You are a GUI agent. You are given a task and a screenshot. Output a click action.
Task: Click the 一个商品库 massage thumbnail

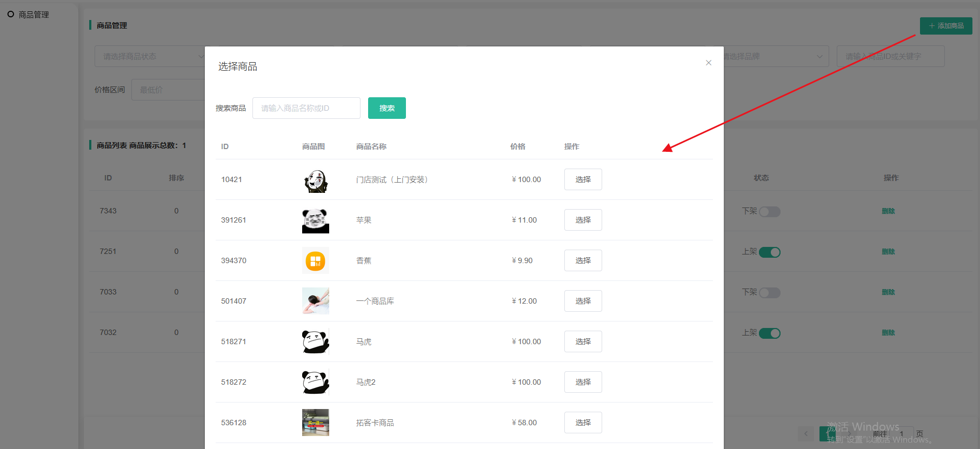tap(315, 301)
